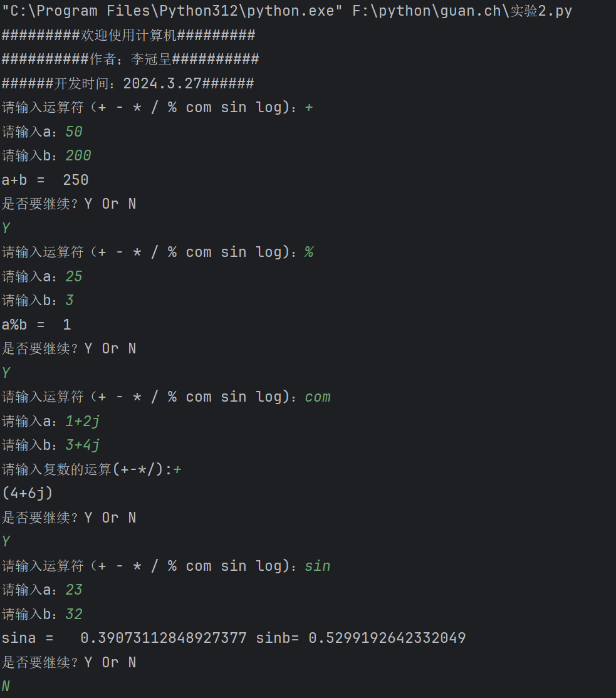Click the development date 2024.3.27 line

point(128,83)
